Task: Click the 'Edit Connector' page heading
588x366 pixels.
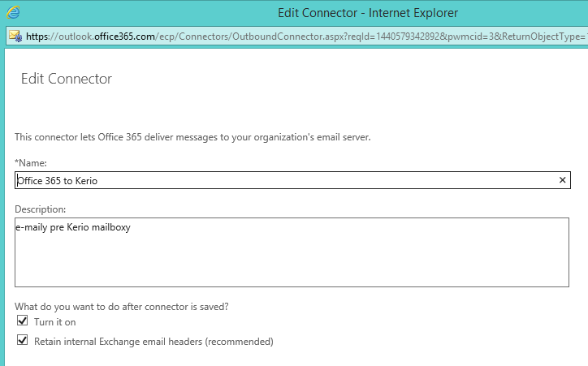Action: tap(66, 79)
